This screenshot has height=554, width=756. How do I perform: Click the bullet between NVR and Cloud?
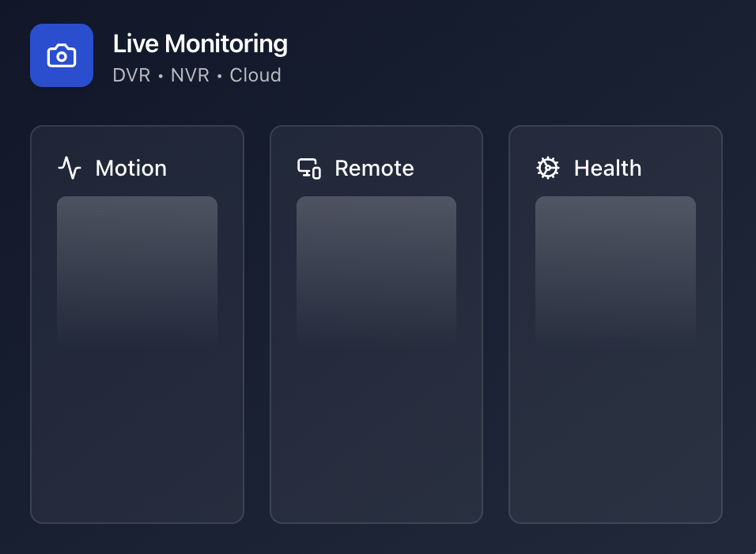pyautogui.click(x=219, y=77)
